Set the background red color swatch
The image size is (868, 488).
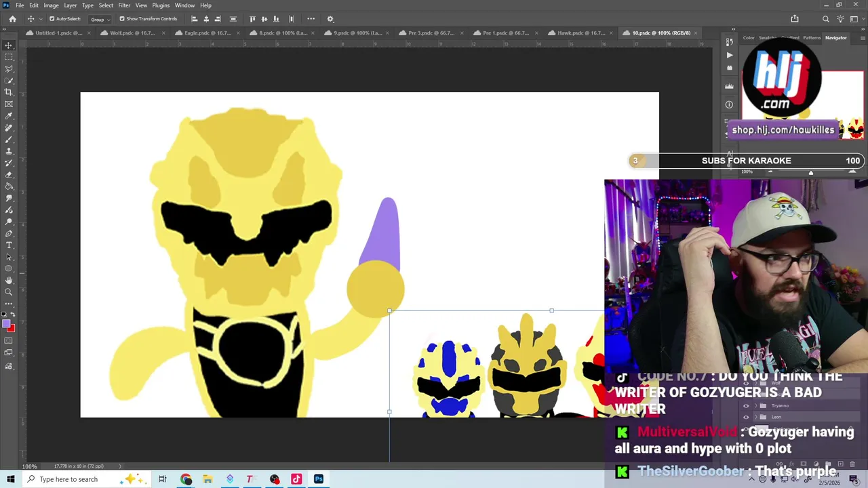coord(12,330)
